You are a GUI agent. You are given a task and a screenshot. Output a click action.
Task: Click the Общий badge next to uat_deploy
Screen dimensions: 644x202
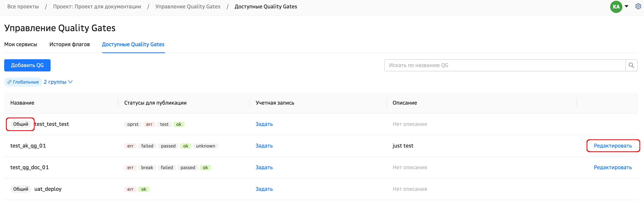tap(21, 189)
